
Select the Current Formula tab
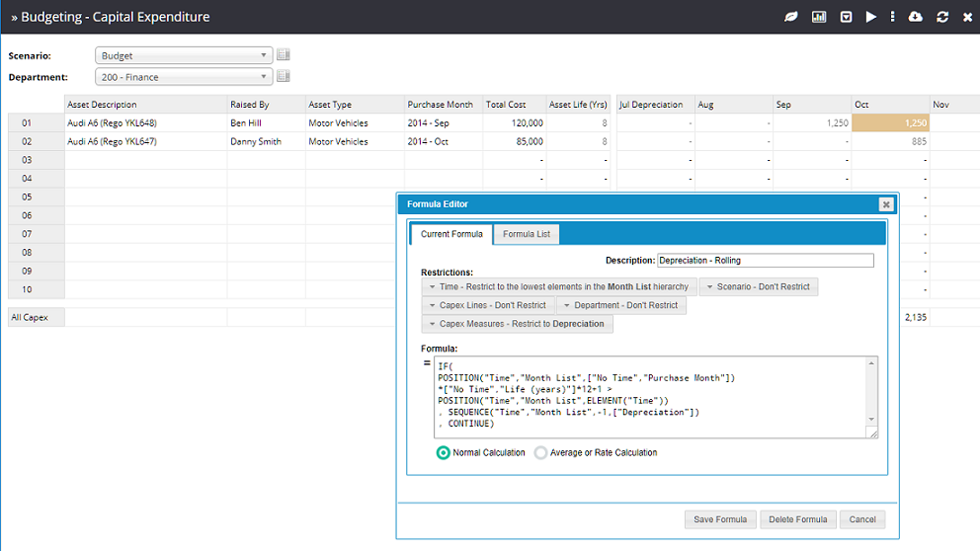[451, 234]
